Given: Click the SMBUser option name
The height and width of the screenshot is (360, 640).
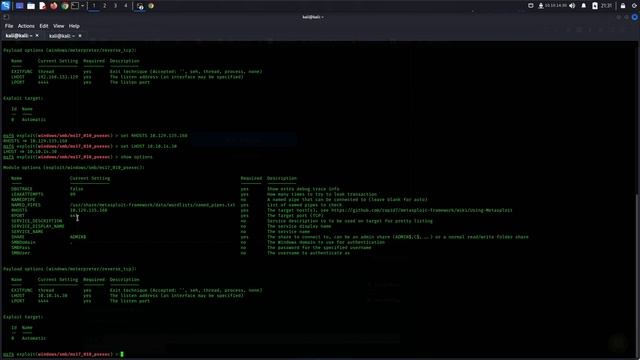Looking at the screenshot, I should tap(20, 253).
